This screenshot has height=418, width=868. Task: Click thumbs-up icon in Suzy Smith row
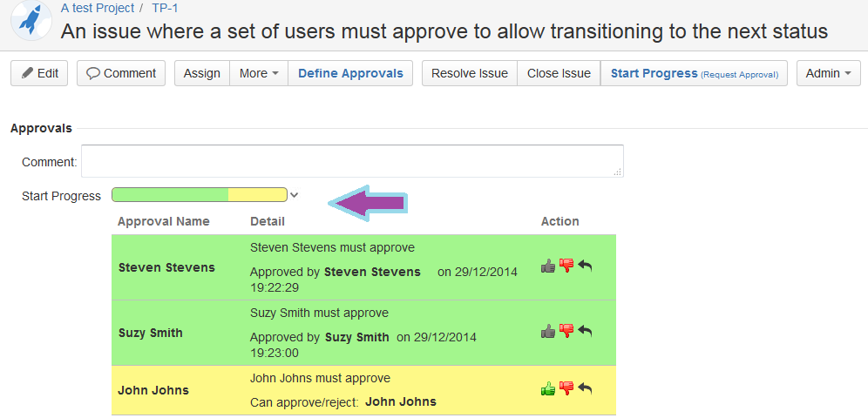coord(547,331)
